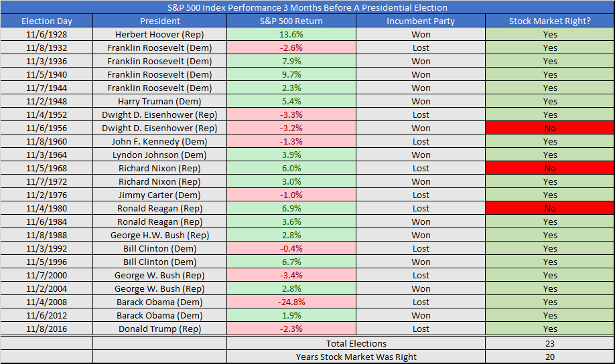This screenshot has width=615, height=364.
Task: Click the date cell 11/7/2000
Action: tap(47, 276)
